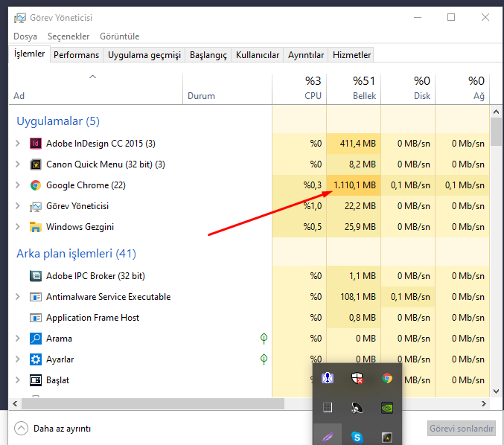Expand the Antimalware Service Executable row
Viewport: 504px width, 445px height.
(x=18, y=297)
